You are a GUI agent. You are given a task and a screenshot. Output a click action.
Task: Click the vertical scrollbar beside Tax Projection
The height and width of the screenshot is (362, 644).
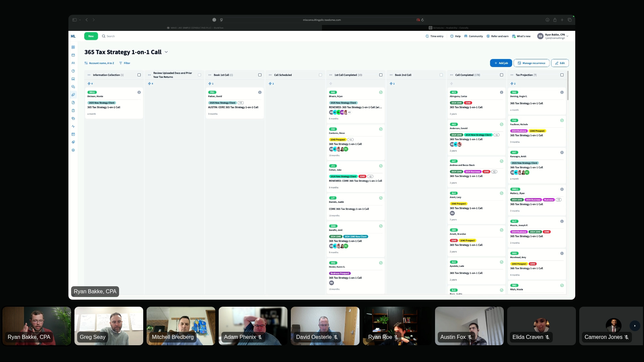pyautogui.click(x=568, y=86)
